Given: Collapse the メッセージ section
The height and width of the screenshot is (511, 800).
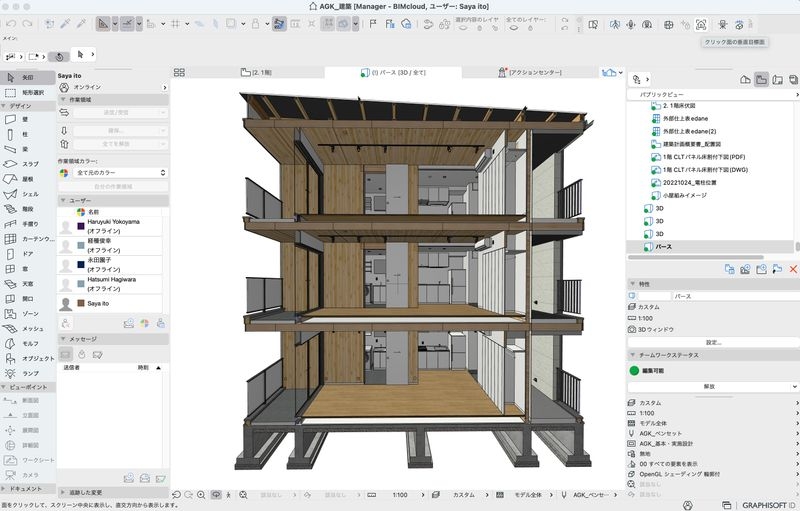Looking at the screenshot, I should [x=63, y=339].
